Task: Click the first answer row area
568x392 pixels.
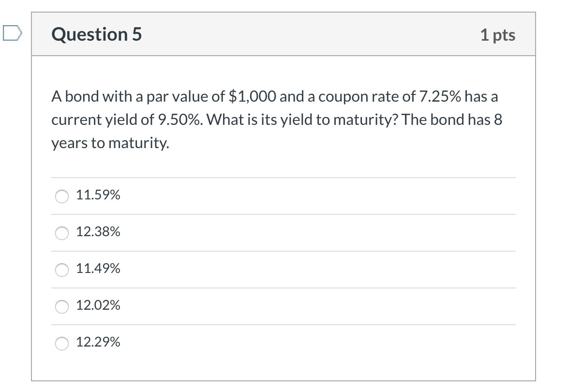Action: click(x=283, y=196)
